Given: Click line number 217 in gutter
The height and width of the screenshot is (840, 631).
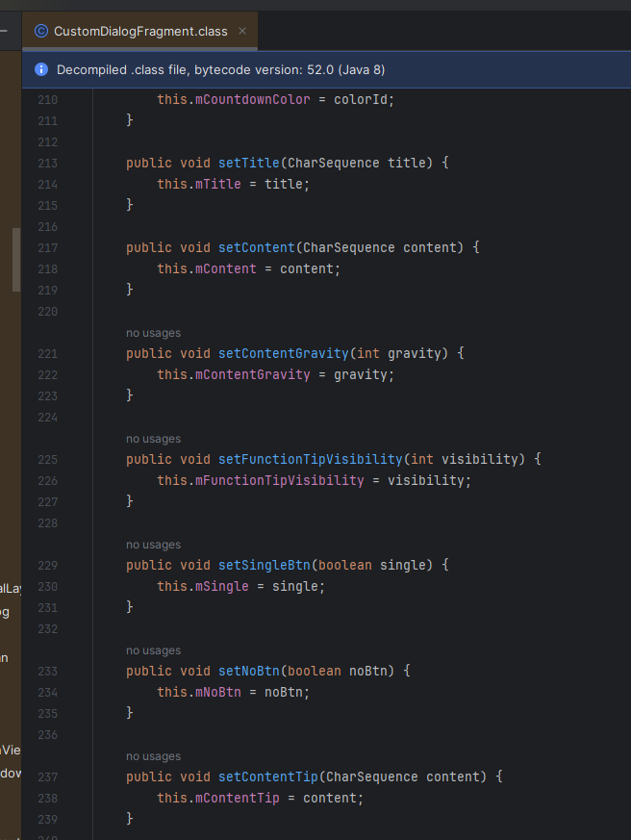Looking at the screenshot, I should pyautogui.click(x=48, y=247).
